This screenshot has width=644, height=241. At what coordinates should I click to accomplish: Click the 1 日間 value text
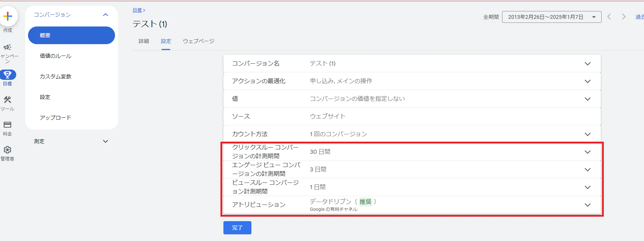[x=317, y=187]
